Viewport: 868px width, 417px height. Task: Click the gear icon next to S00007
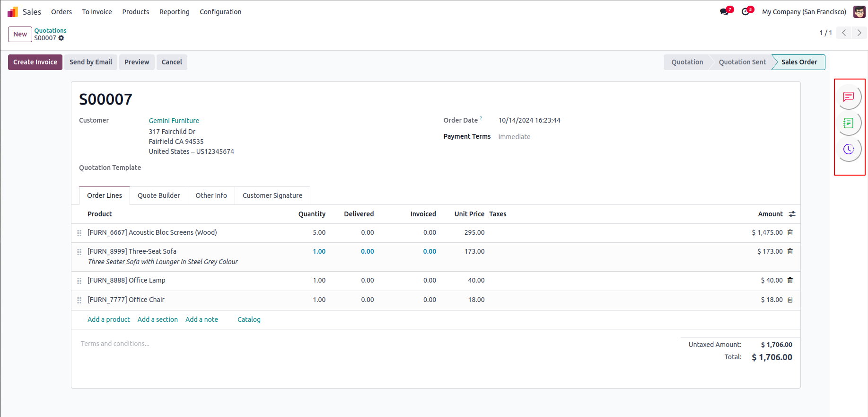61,38
